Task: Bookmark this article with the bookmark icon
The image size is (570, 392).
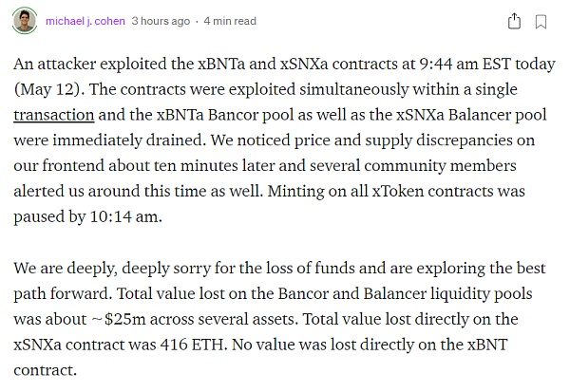Action: [x=541, y=22]
